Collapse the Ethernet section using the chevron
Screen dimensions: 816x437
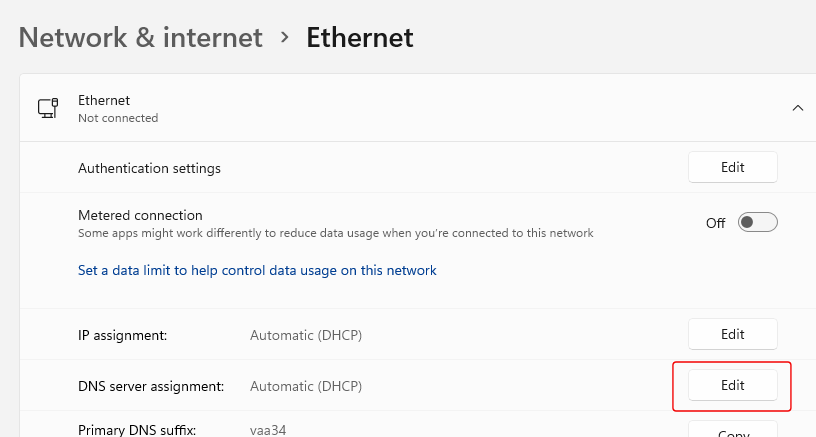(797, 108)
